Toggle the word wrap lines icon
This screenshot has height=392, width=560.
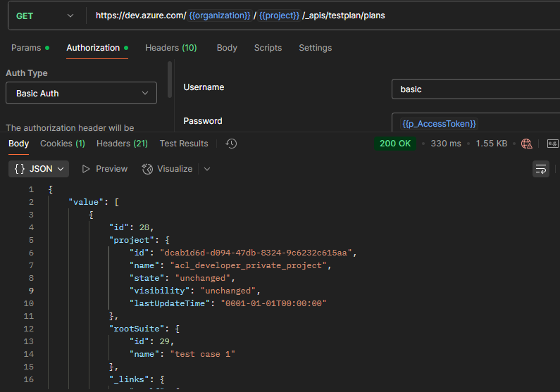(541, 169)
